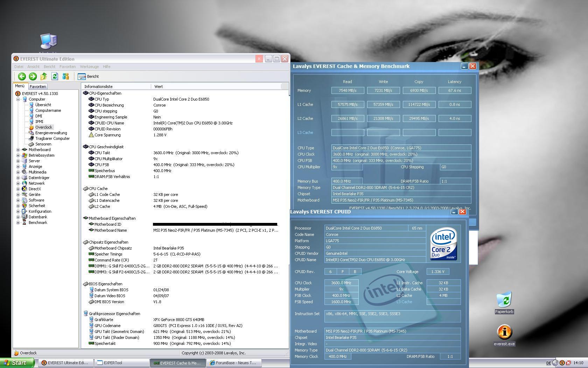Generate a report with Bericht button

[x=89, y=76]
